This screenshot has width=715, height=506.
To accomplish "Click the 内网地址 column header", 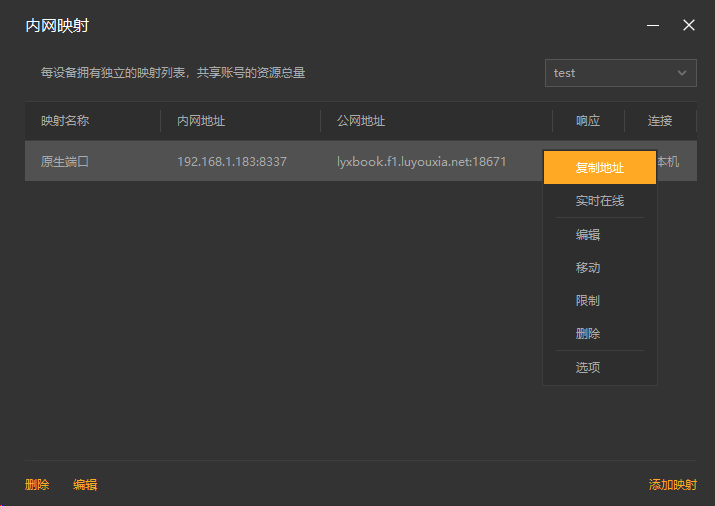I will (201, 121).
